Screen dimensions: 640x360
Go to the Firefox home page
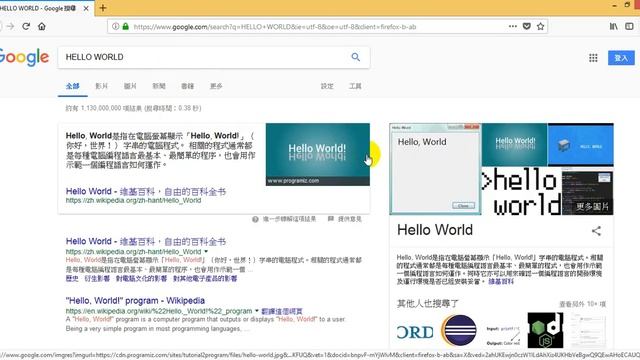pyautogui.click(x=42, y=27)
